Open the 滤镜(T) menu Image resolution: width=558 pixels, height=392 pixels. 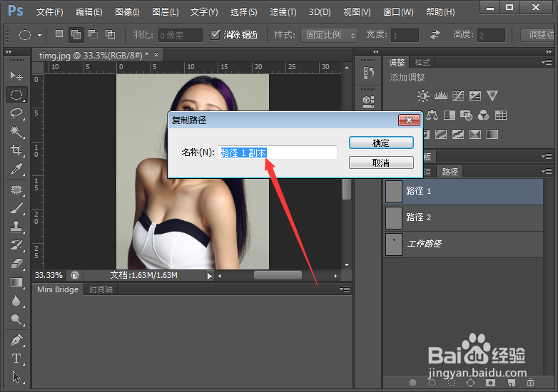click(283, 12)
